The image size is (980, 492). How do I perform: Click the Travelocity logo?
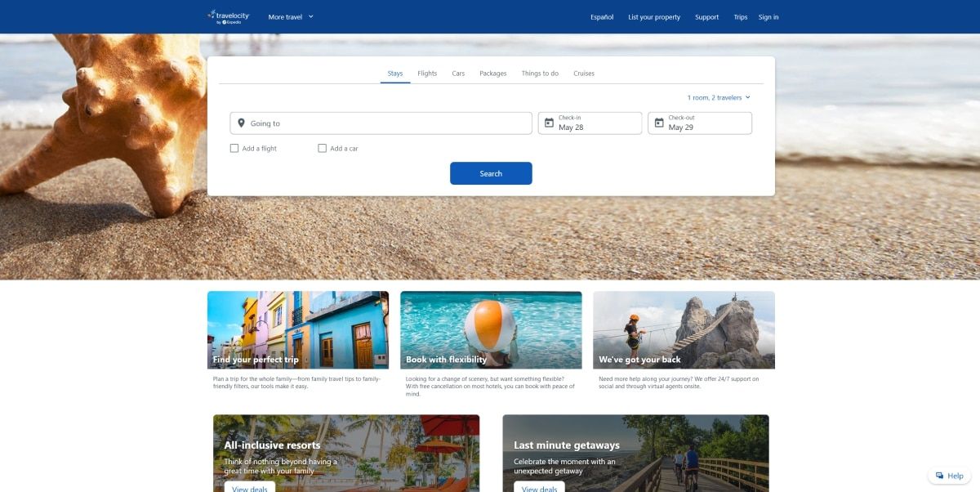click(229, 16)
